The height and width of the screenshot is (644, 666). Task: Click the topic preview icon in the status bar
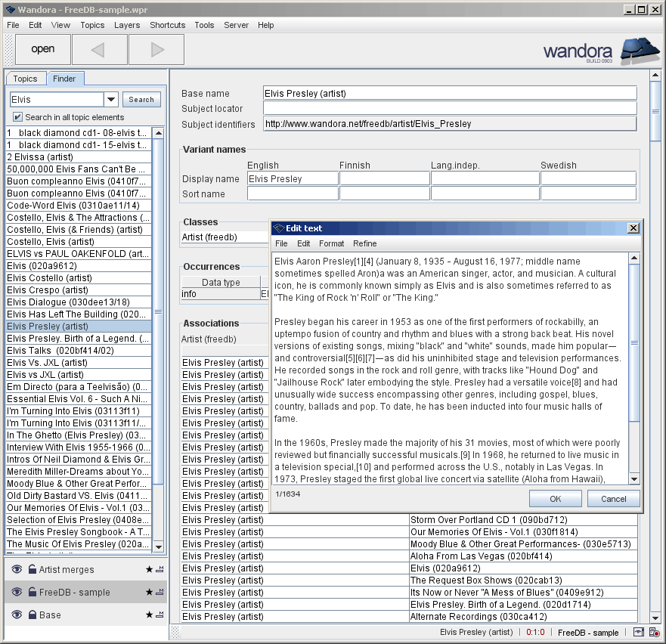click(639, 633)
